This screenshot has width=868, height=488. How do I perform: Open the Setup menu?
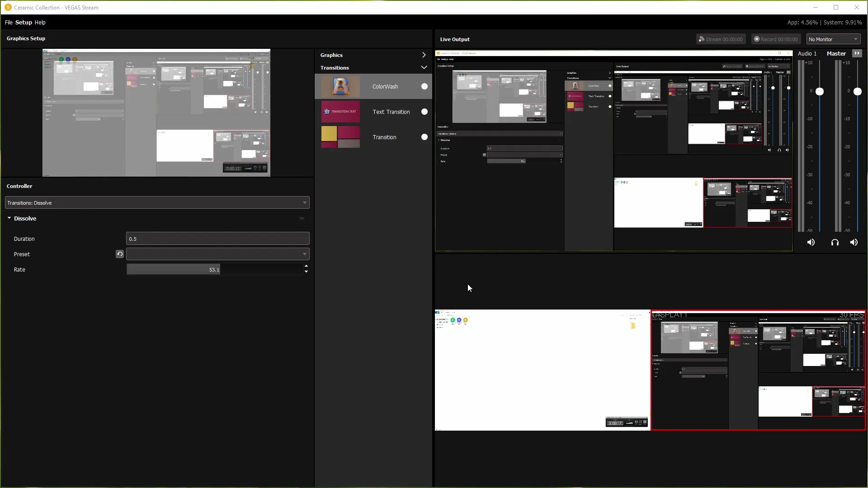[24, 22]
